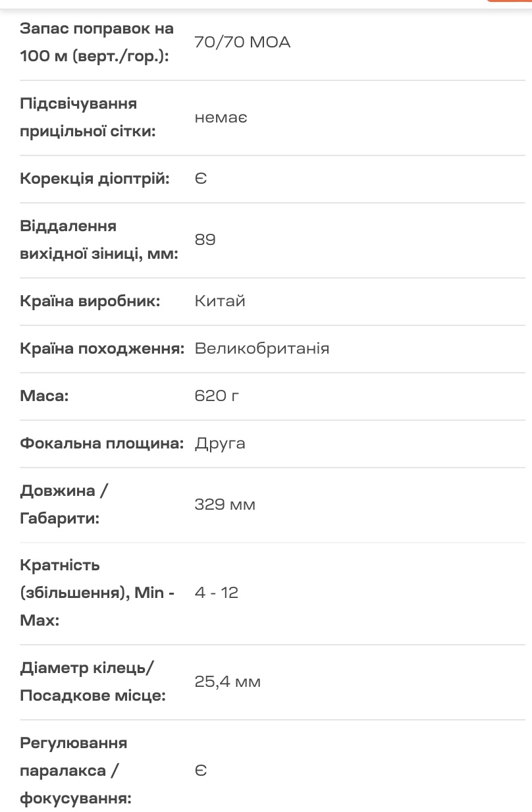Click the 'немає' reticle illumination value
The image size is (532, 812).
(221, 118)
